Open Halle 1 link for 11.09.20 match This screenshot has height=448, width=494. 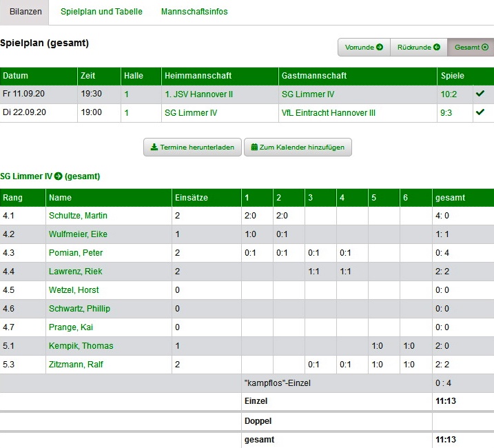126,94
